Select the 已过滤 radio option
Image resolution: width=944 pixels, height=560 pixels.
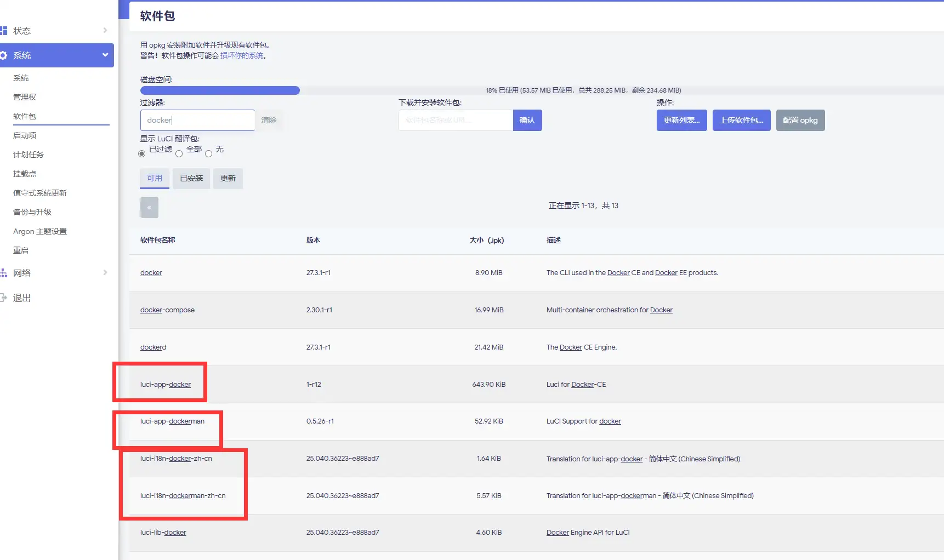tap(141, 154)
